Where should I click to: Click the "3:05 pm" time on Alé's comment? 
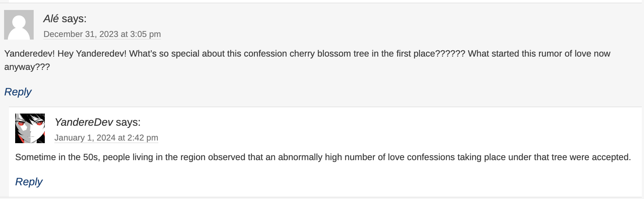pyautogui.click(x=145, y=34)
